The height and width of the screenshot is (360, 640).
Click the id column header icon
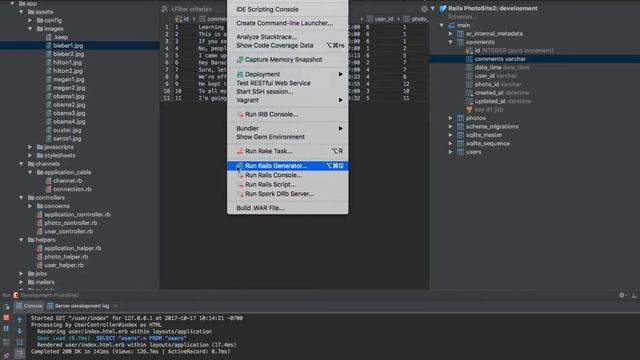pos(178,19)
